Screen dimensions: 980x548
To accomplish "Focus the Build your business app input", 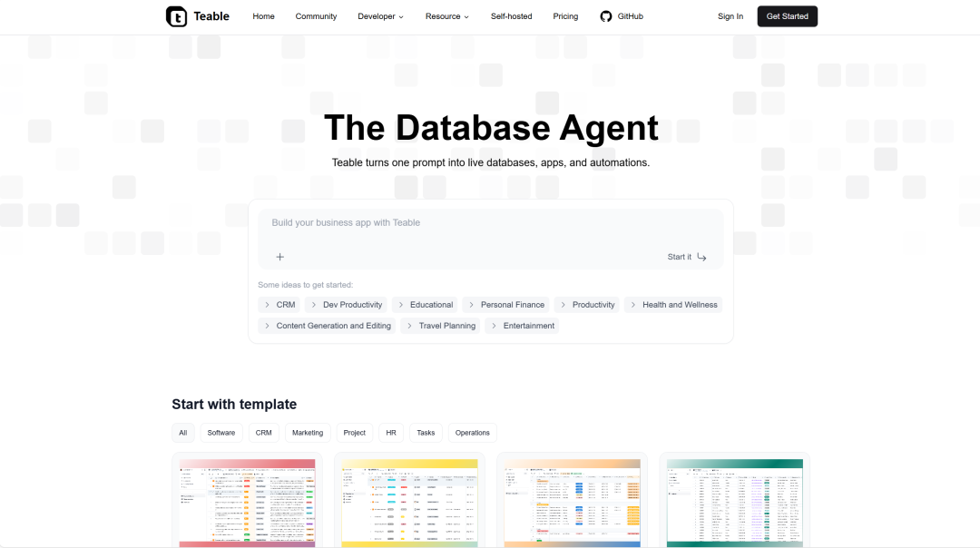I will 491,223.
